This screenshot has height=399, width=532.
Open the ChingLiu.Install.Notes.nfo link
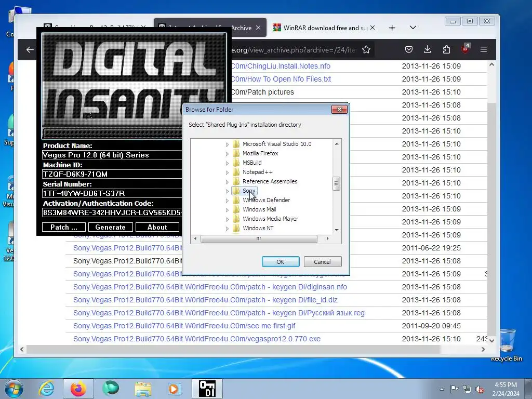tap(281, 66)
